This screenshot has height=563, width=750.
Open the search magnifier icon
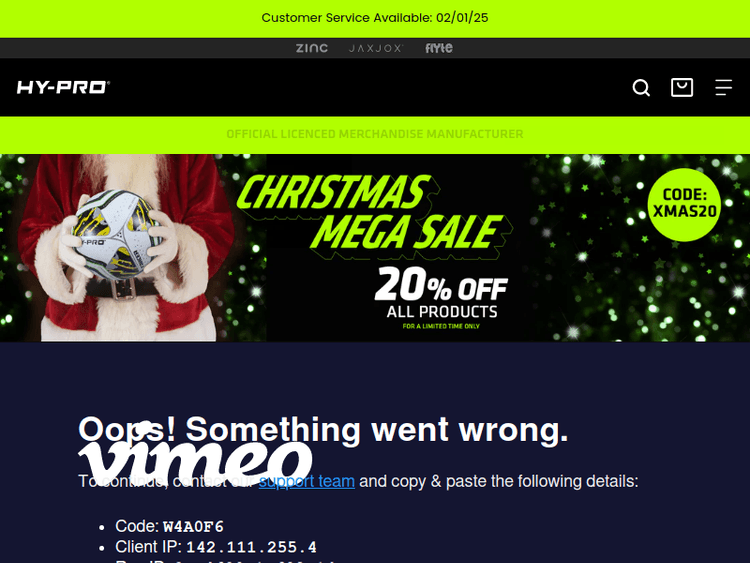tap(641, 88)
